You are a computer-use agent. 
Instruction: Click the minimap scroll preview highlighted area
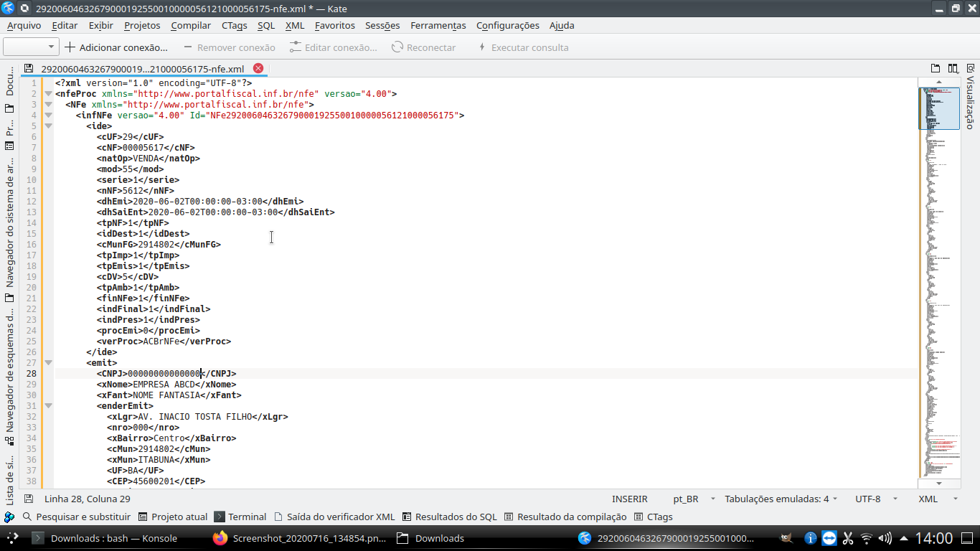click(938, 108)
